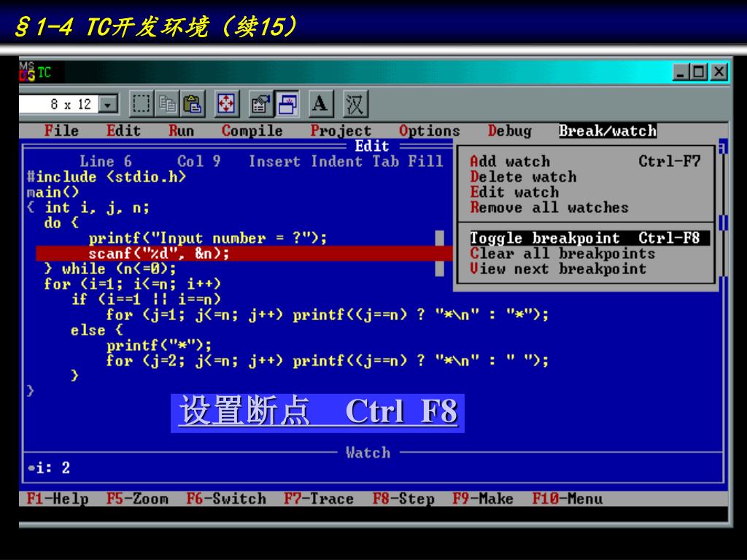Screen dimensions: 747x560
Task: Open the Options menu
Action: [429, 131]
